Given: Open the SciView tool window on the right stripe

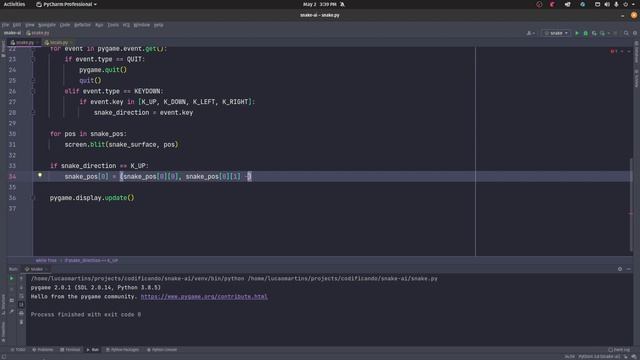Looking at the screenshot, I should [x=636, y=78].
